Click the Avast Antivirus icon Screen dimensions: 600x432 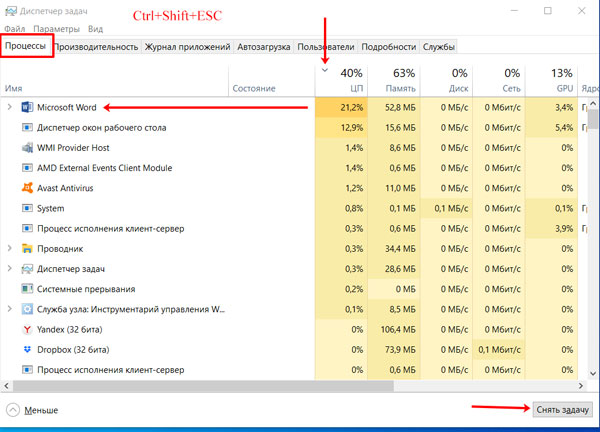[27, 188]
